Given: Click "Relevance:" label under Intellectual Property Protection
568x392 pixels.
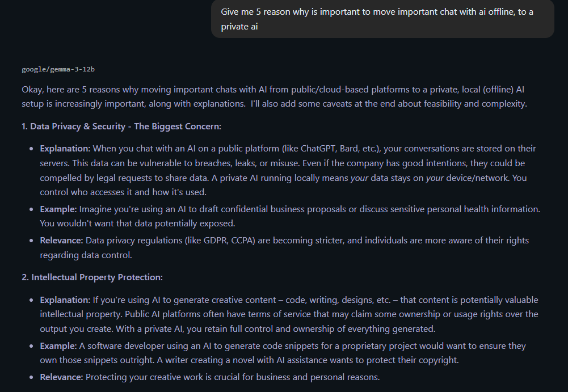Looking at the screenshot, I should (61, 377).
